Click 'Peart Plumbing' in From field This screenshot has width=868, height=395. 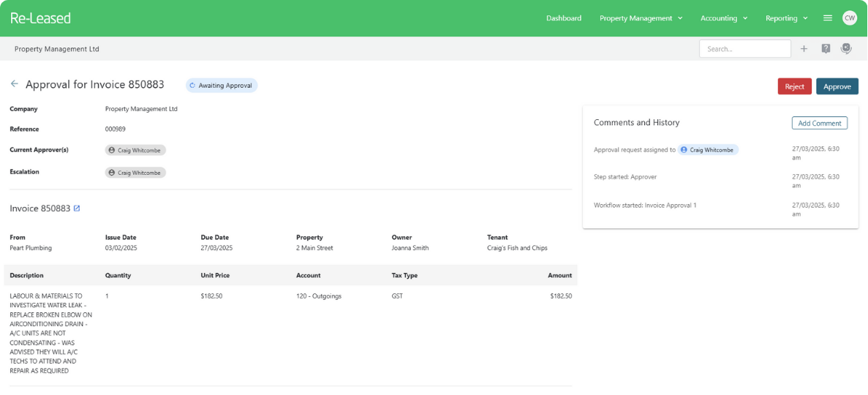31,248
